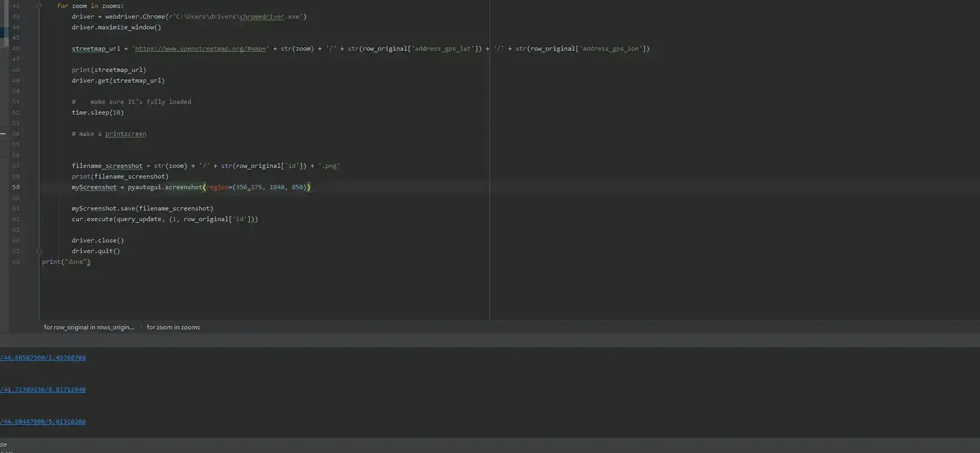Click the fold end marker beside driver.quit()
Screen dimensions: 980x453
[39, 251]
